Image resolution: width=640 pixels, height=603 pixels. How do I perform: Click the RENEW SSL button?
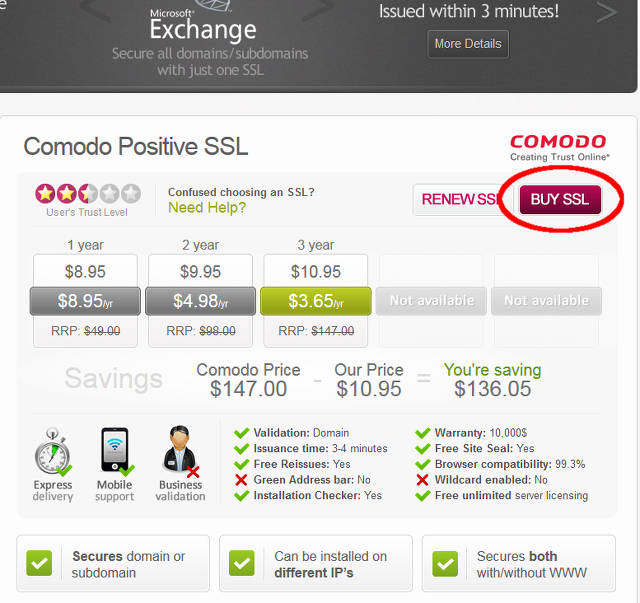click(x=459, y=199)
